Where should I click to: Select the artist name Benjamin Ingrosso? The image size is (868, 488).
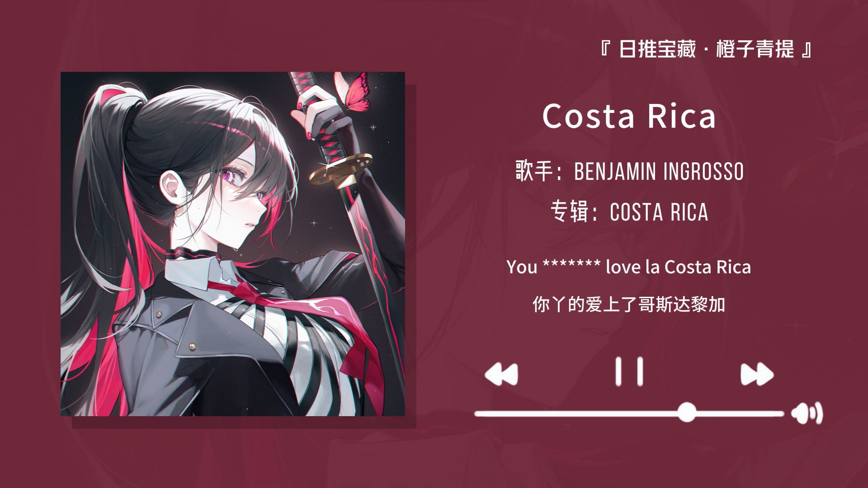pos(659,172)
